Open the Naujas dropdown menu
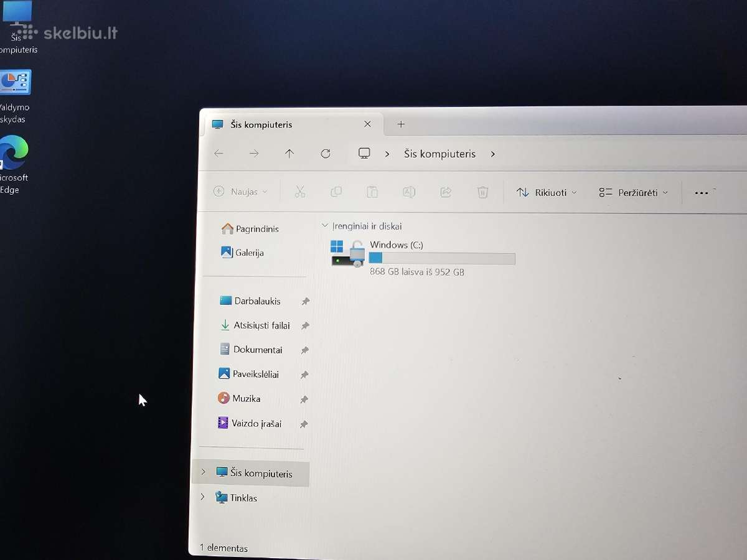Viewport: 747px width, 560px height. (x=240, y=192)
